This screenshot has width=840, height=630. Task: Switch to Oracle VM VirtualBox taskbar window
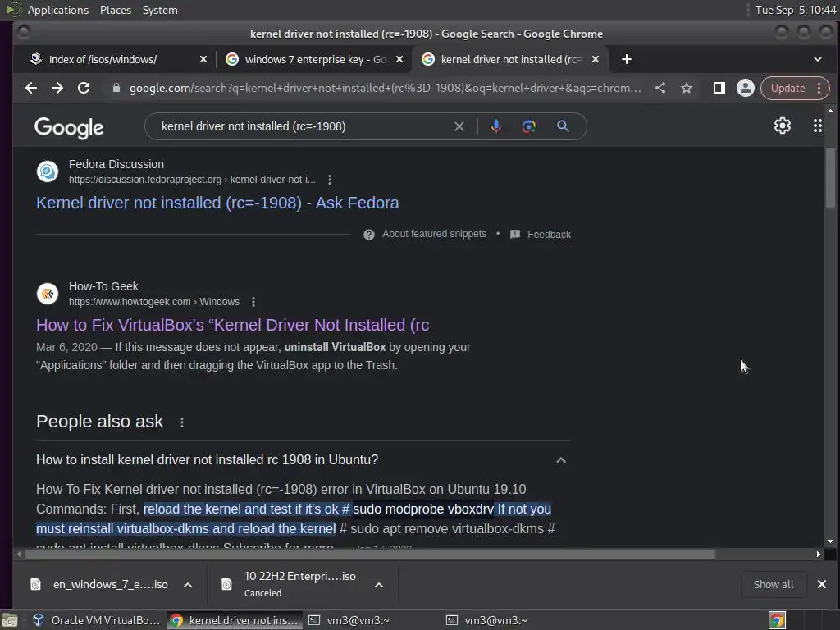(97, 620)
